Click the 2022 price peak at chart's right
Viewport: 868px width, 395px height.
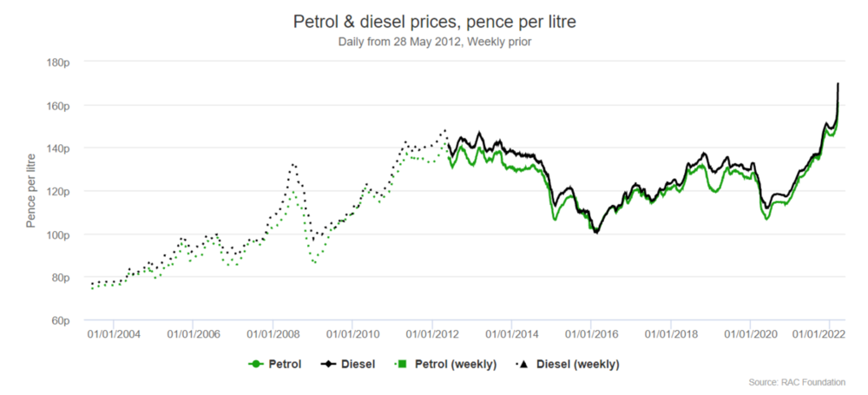click(838, 84)
